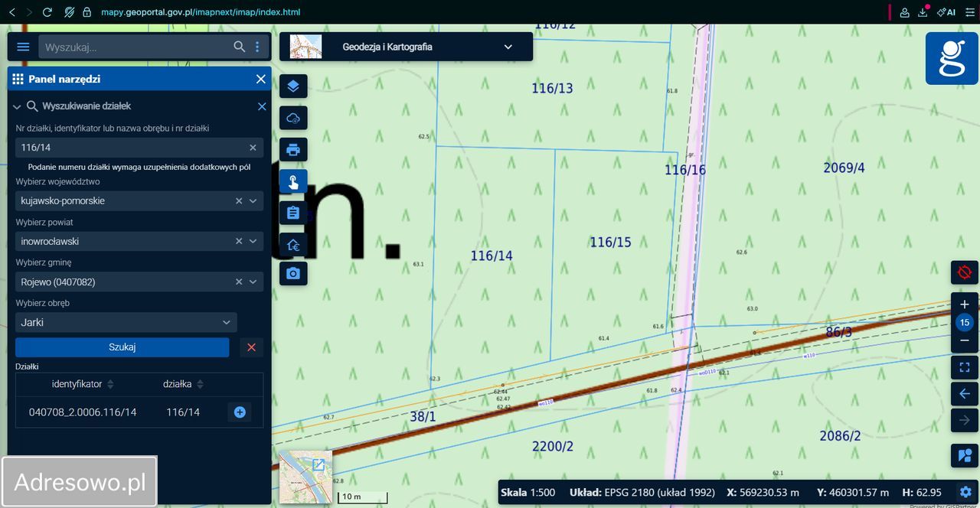Image resolution: width=980 pixels, height=508 pixels.
Task: Click parcel label 2069/4 on map
Action: pos(844,167)
